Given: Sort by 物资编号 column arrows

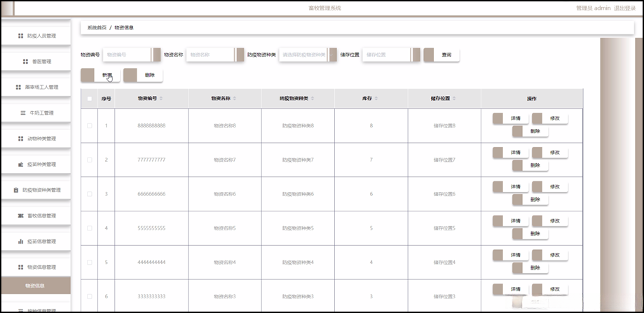Looking at the screenshot, I should tap(161, 99).
